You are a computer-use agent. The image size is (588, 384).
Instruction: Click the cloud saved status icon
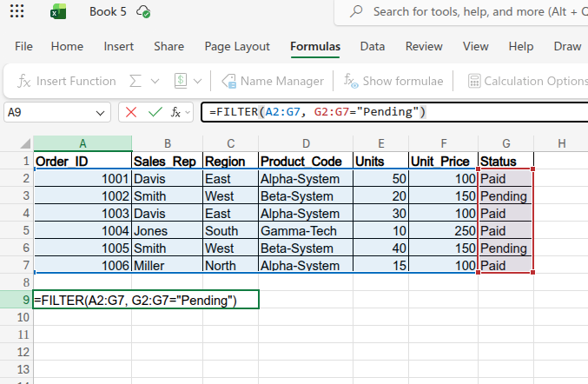pyautogui.click(x=144, y=12)
